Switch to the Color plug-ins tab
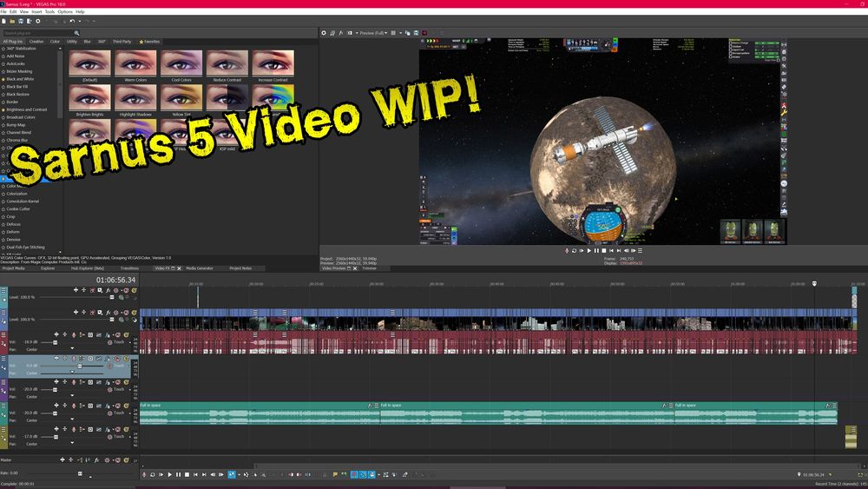This screenshot has width=868, height=489. click(x=55, y=42)
